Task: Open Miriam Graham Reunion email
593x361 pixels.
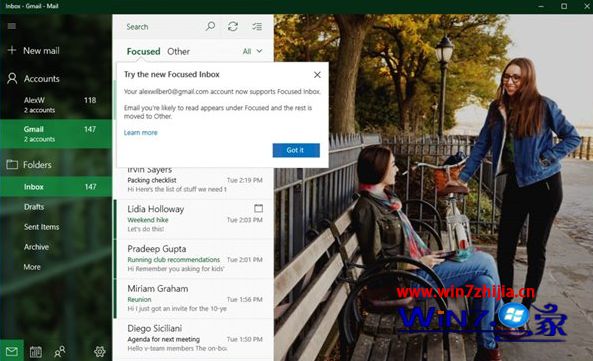Action: (194, 298)
